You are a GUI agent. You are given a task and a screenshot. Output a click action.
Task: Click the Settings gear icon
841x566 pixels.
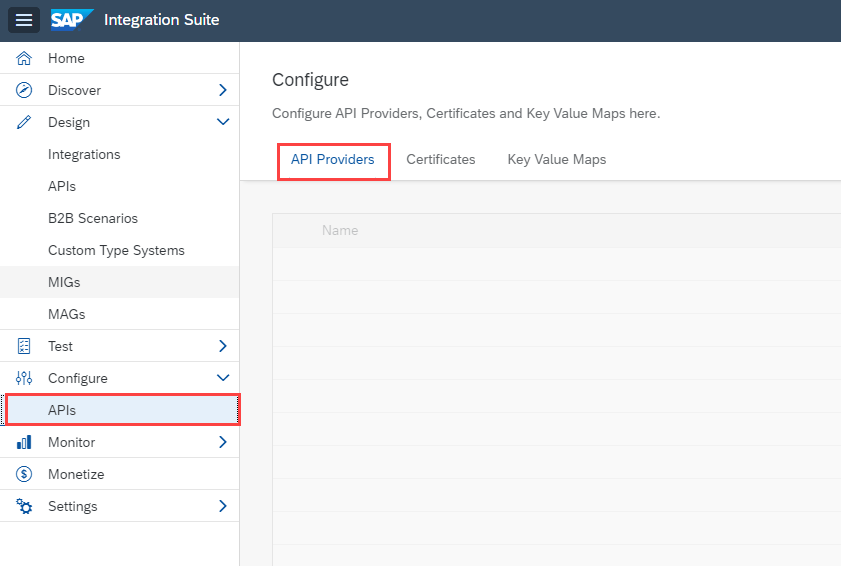[25, 506]
